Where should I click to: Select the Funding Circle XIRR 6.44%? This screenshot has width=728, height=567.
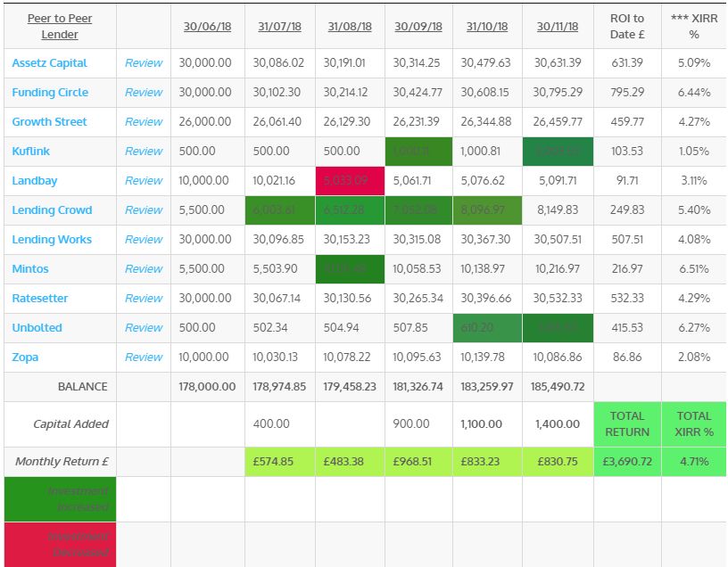tap(694, 93)
